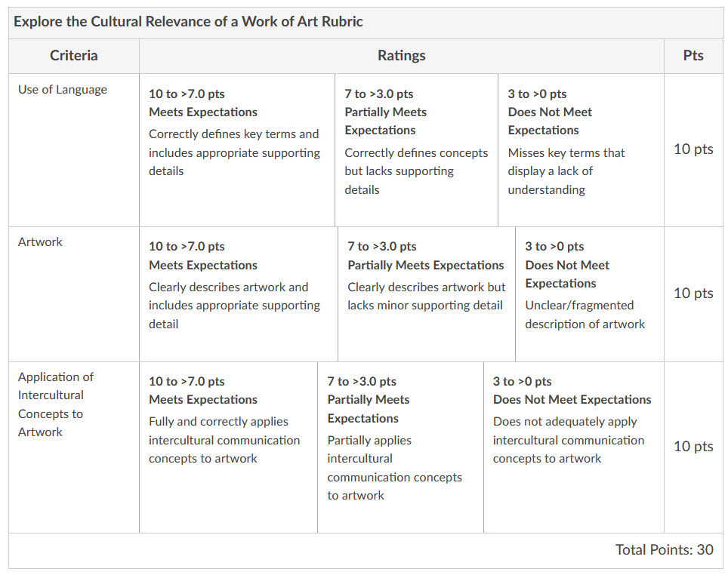Click the 10 pts value for Use of Language
The width and height of the screenshot is (728, 578).
(x=693, y=149)
